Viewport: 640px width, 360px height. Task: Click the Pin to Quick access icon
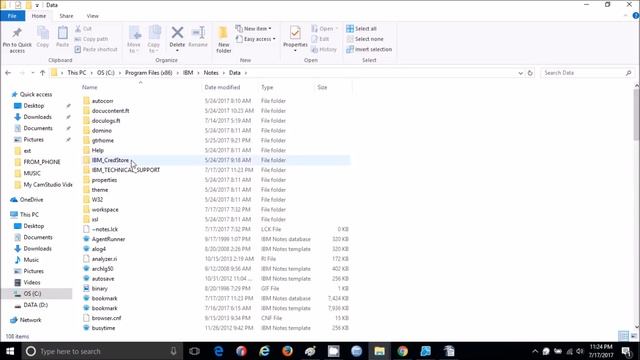(x=17, y=33)
